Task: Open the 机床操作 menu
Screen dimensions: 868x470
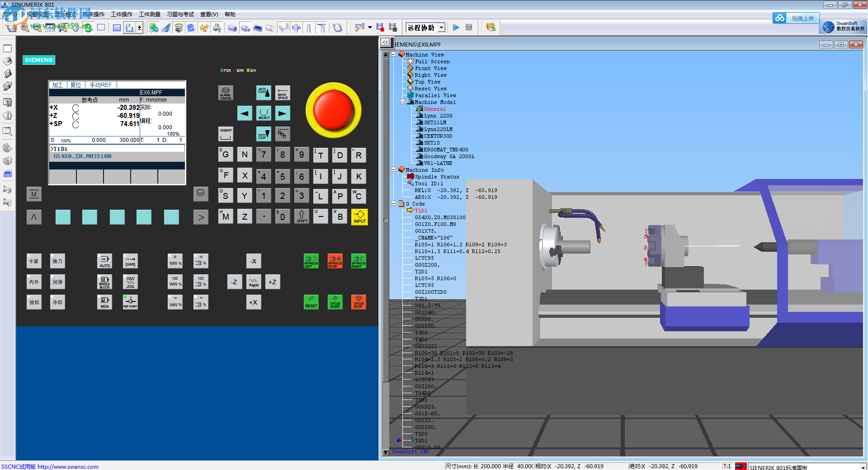Action: (x=94, y=14)
